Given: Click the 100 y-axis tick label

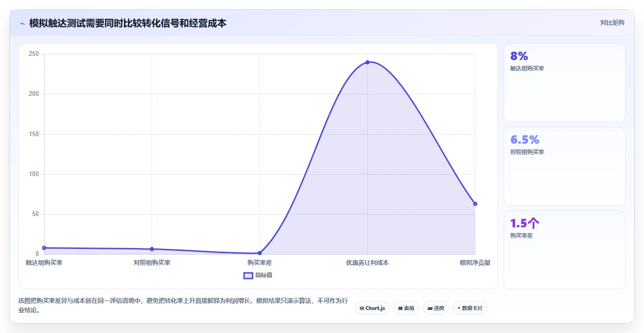Looking at the screenshot, I should 34,174.
